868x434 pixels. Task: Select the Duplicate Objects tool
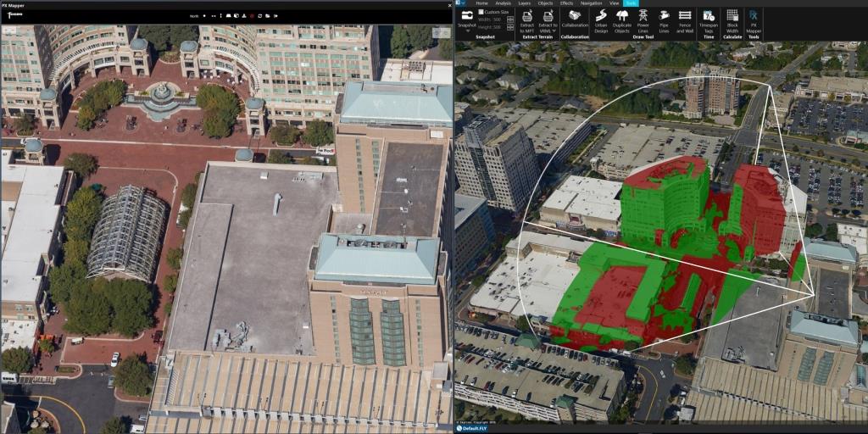pyautogui.click(x=622, y=21)
